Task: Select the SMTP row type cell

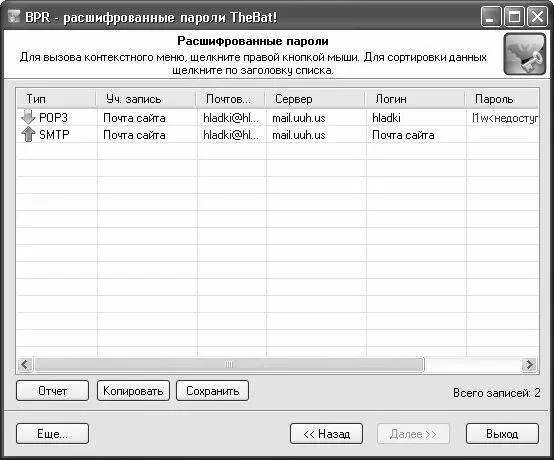Action: [x=54, y=134]
